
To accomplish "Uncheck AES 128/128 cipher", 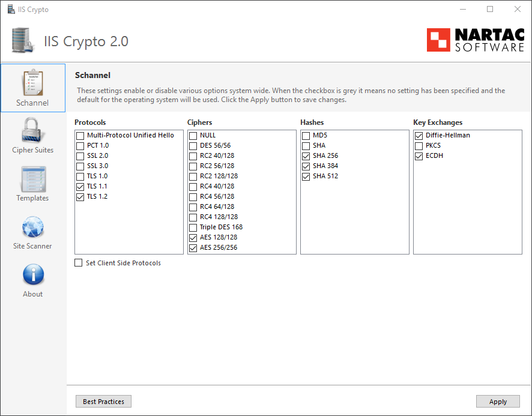I will click(193, 238).
